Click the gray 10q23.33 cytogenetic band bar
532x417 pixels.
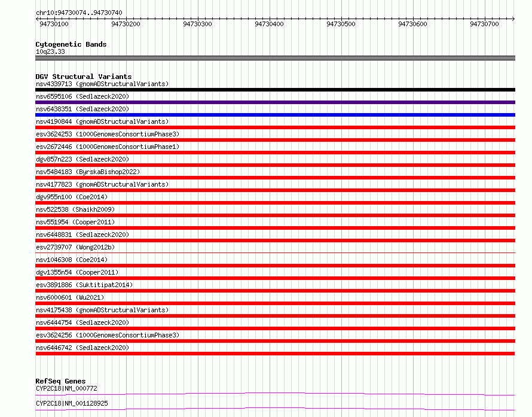point(275,58)
